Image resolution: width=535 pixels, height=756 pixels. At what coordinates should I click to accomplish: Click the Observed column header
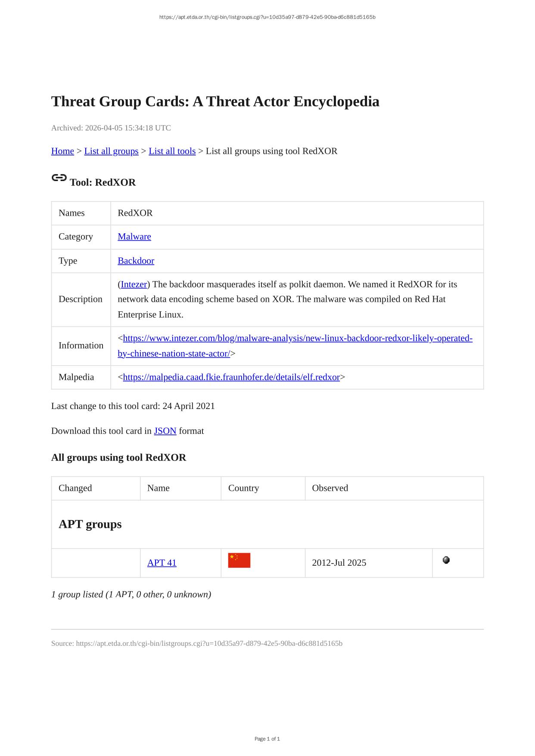point(330,488)
